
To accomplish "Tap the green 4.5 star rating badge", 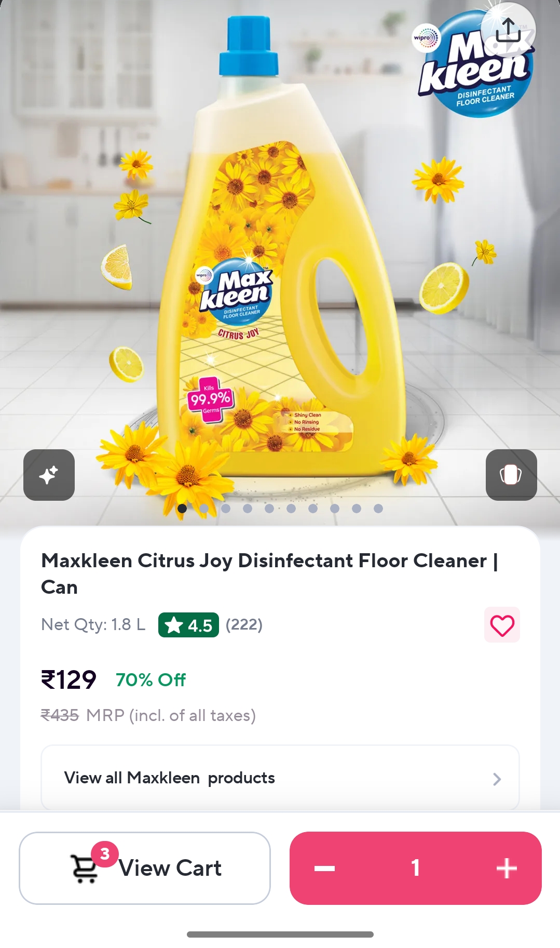I will 188,625.
